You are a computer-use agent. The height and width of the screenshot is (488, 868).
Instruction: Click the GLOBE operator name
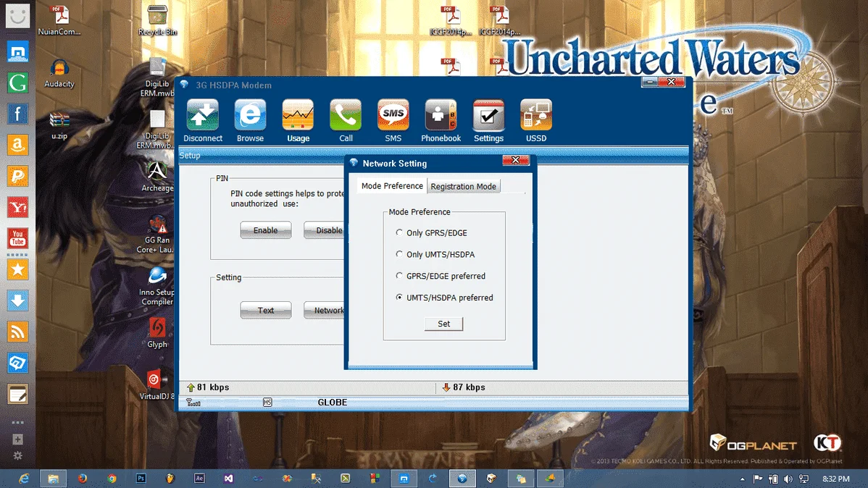332,403
